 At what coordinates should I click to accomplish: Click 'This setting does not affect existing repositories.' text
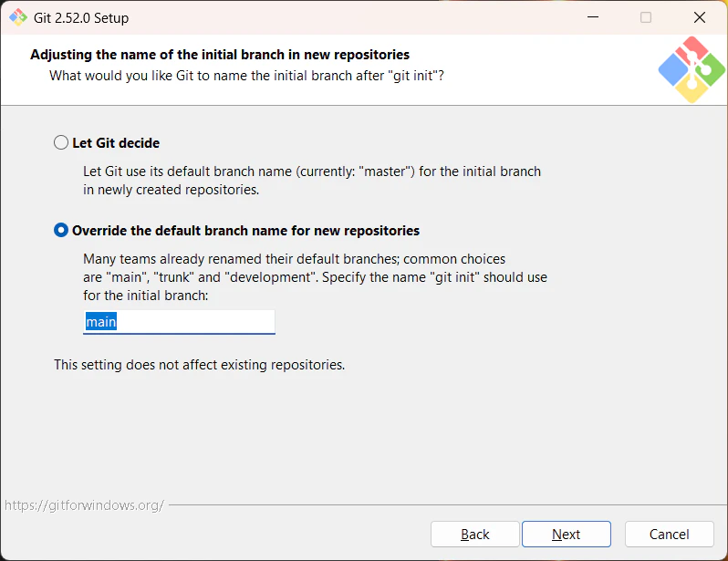pyautogui.click(x=199, y=365)
